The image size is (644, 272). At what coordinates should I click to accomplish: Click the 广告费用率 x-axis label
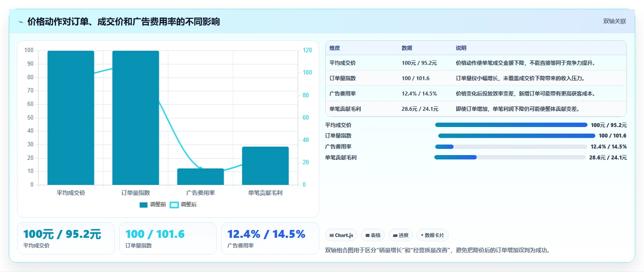(x=201, y=193)
